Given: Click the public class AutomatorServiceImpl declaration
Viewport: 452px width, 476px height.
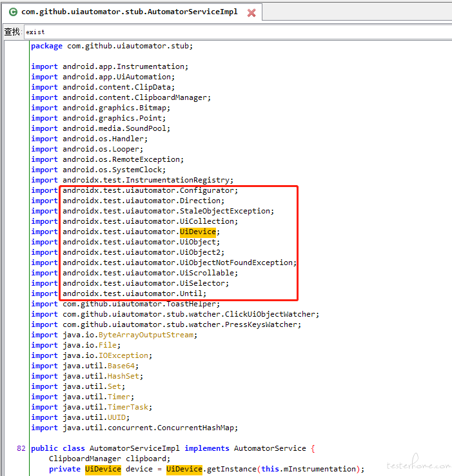Looking at the screenshot, I should (173, 448).
